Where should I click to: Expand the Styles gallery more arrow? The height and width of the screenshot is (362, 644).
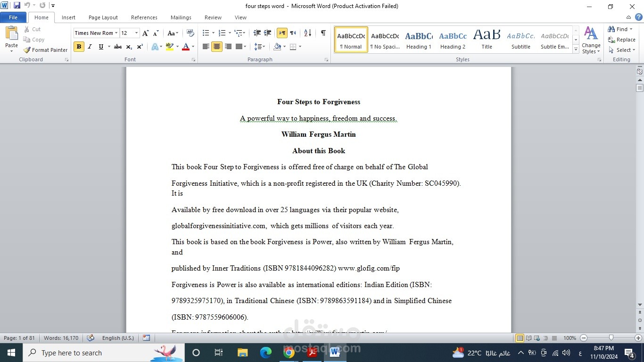click(x=576, y=49)
